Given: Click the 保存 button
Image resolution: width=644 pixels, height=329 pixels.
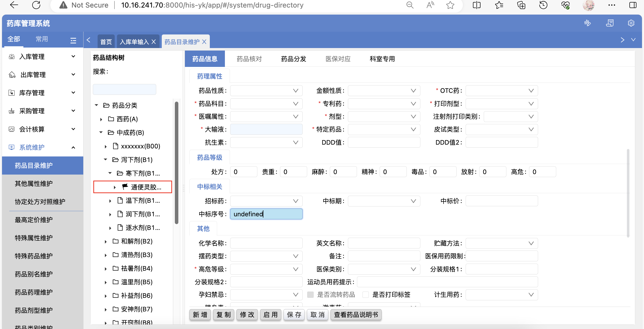Looking at the screenshot, I should 294,315.
